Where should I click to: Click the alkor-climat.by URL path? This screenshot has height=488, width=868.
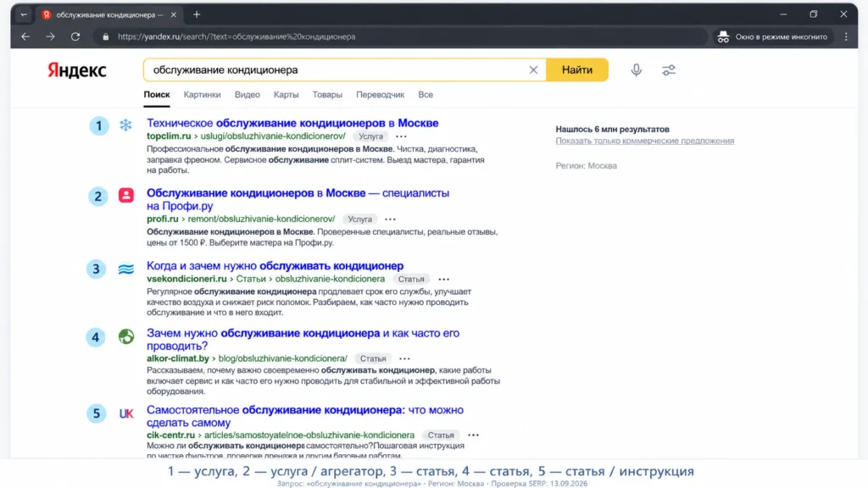coord(247,358)
